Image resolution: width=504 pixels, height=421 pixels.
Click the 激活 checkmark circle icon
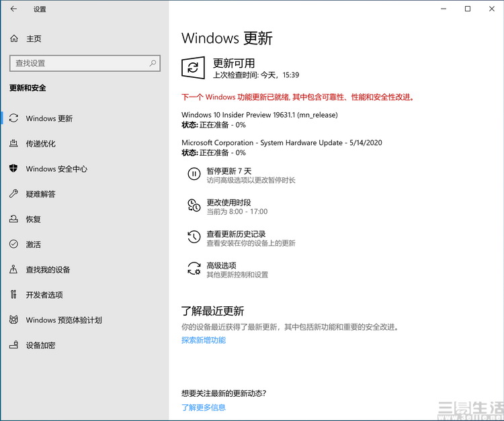[13, 244]
